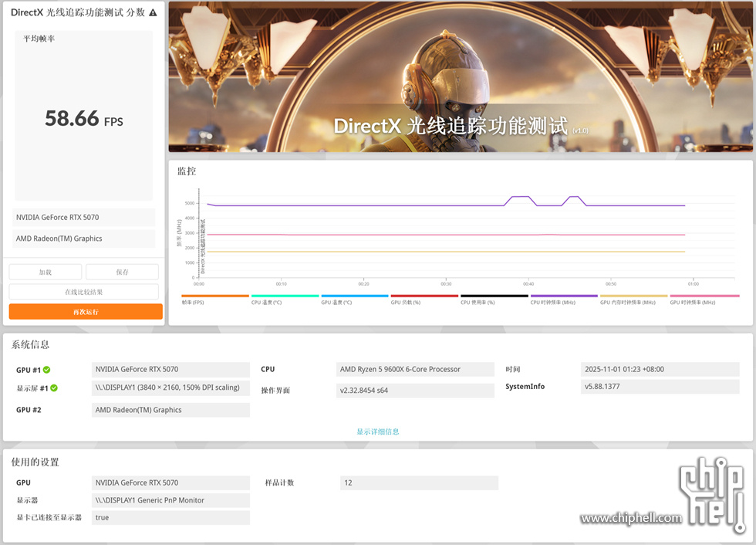756x545 pixels.
Task: Click the warning triangle icon beside the score title
Action: pos(153,13)
